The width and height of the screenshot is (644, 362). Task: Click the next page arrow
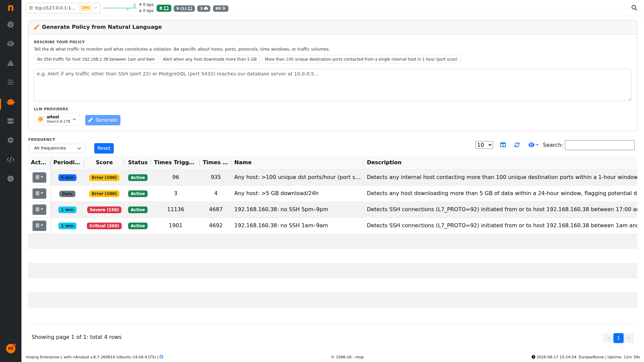coord(629,338)
